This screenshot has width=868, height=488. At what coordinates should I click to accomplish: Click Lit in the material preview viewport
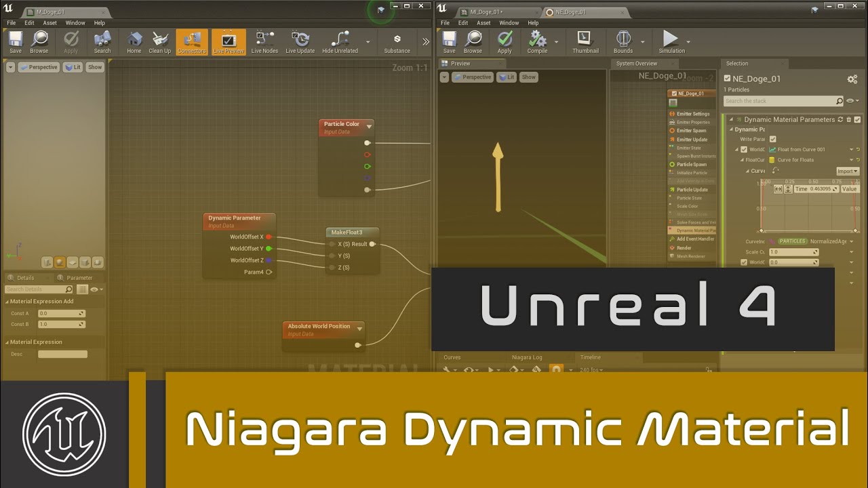pos(73,67)
